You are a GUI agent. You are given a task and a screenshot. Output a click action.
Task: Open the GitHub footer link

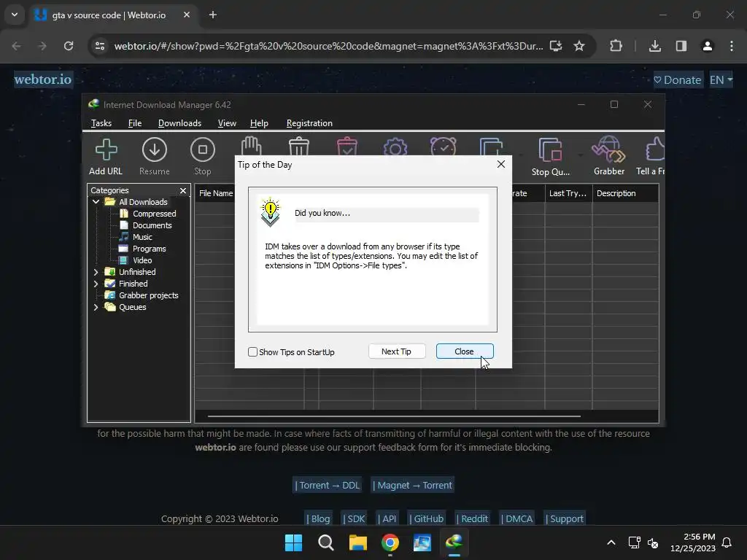(426, 518)
